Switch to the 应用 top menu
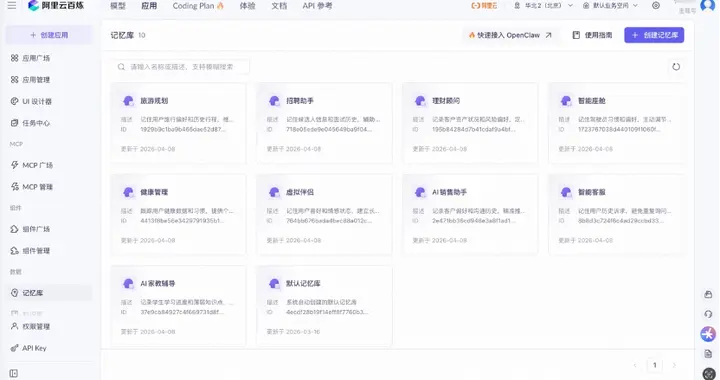 click(x=149, y=6)
